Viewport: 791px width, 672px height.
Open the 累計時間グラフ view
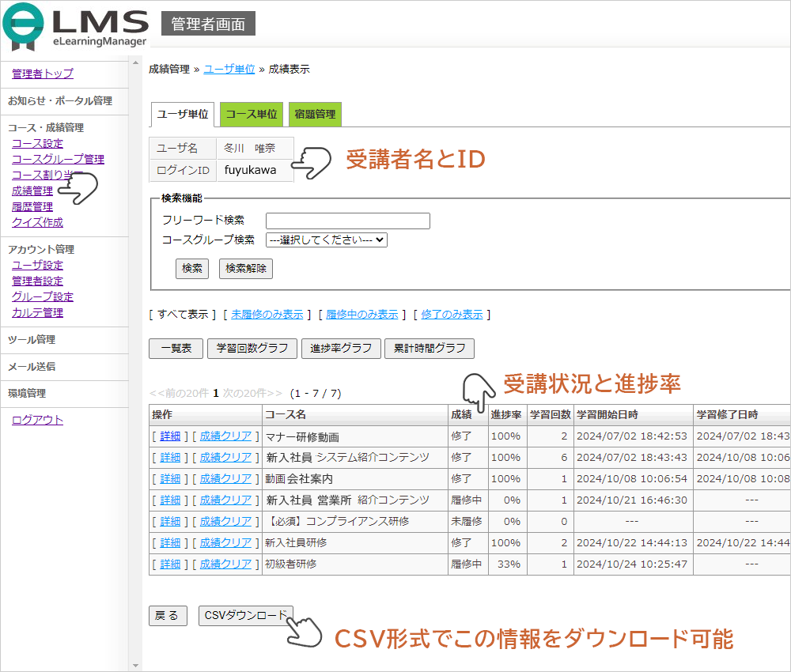430,349
